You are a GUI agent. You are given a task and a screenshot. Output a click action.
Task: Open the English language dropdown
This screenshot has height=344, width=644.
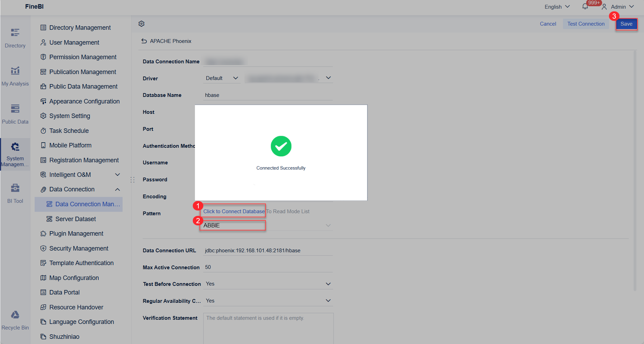coord(557,7)
